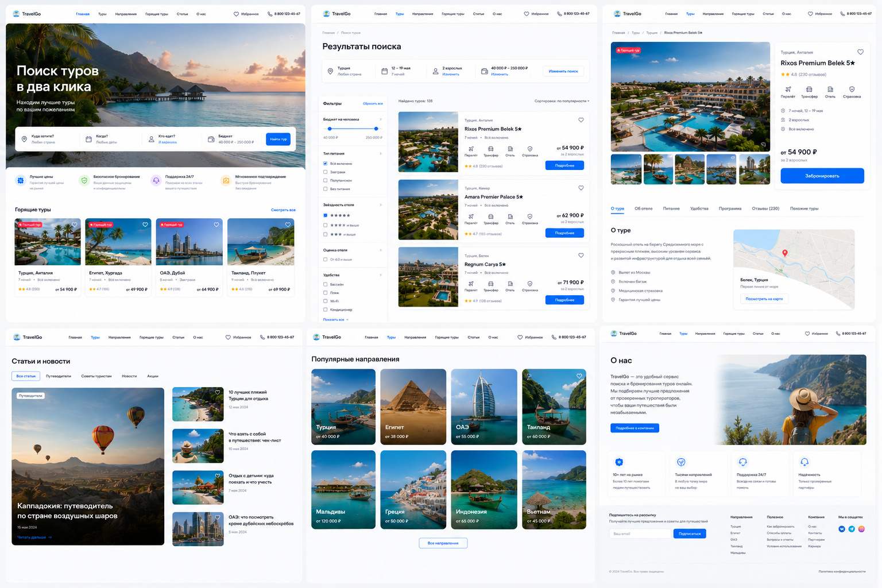Switch to the Об отеле tab
The image size is (882, 588).
643,208
